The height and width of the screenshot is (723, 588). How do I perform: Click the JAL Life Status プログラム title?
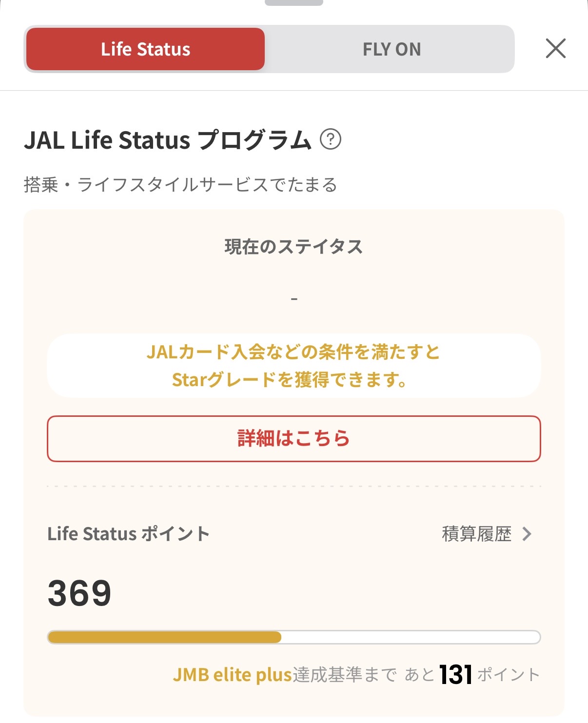coord(167,140)
